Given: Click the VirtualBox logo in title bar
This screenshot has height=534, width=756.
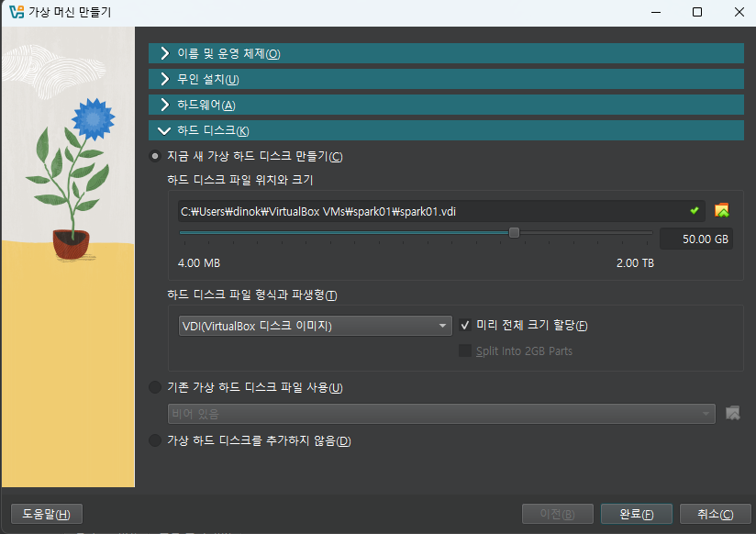Looking at the screenshot, I should click(17, 12).
